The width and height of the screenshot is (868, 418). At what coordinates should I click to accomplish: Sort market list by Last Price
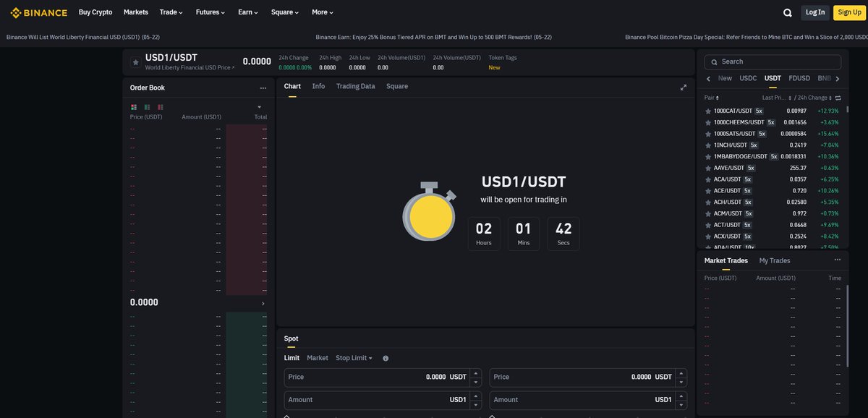click(775, 98)
